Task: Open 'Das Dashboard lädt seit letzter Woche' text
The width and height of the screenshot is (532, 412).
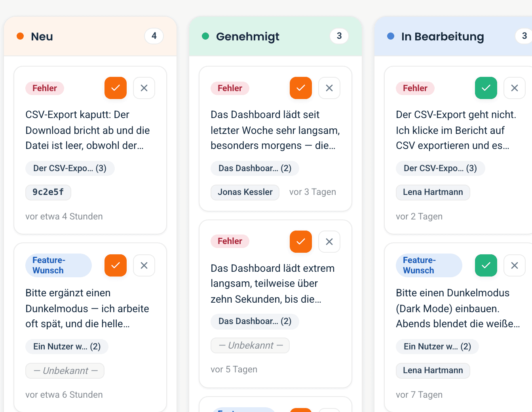Action: click(x=275, y=130)
